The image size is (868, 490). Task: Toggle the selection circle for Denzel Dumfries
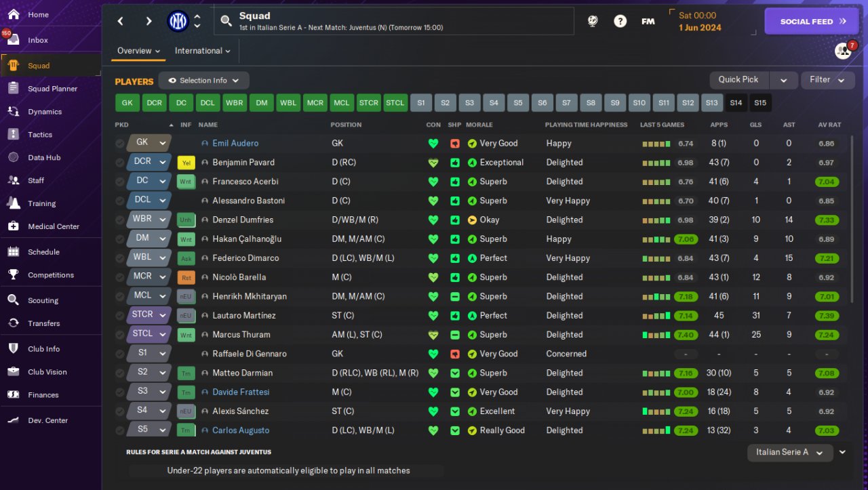pos(120,220)
